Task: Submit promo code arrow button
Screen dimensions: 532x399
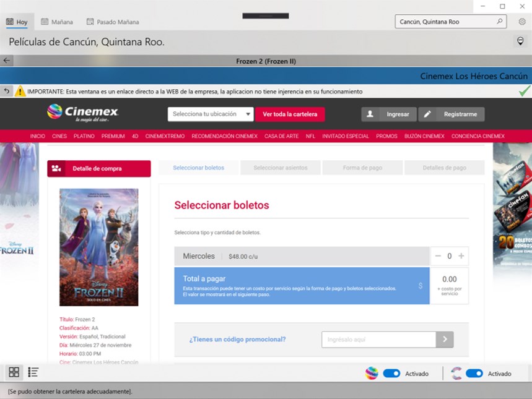Action: (x=445, y=340)
